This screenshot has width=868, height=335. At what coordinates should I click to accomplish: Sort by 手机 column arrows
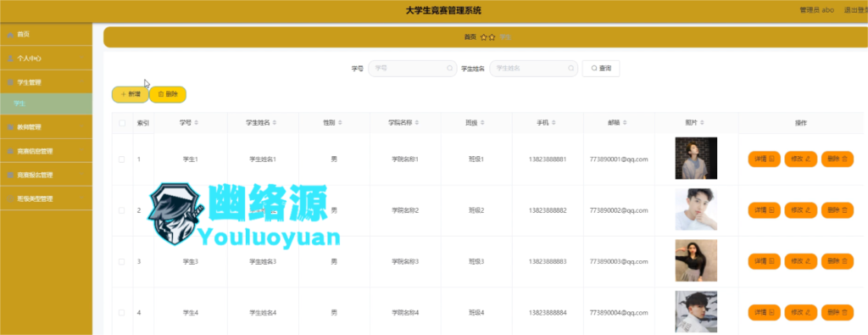(x=554, y=123)
